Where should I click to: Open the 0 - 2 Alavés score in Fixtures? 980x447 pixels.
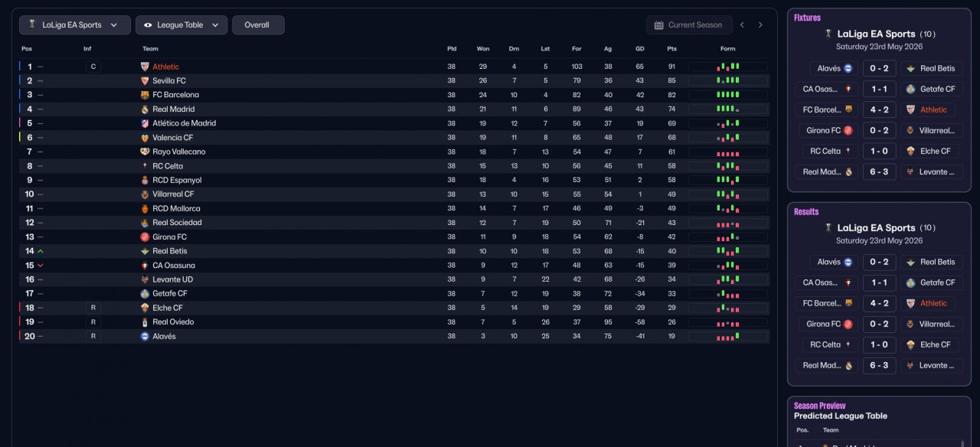tap(880, 68)
